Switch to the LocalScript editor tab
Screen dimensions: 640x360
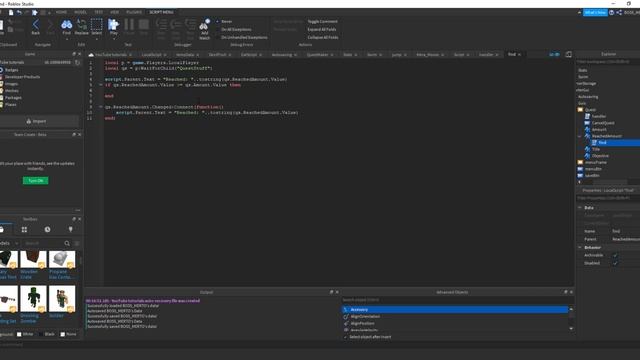[x=151, y=54]
